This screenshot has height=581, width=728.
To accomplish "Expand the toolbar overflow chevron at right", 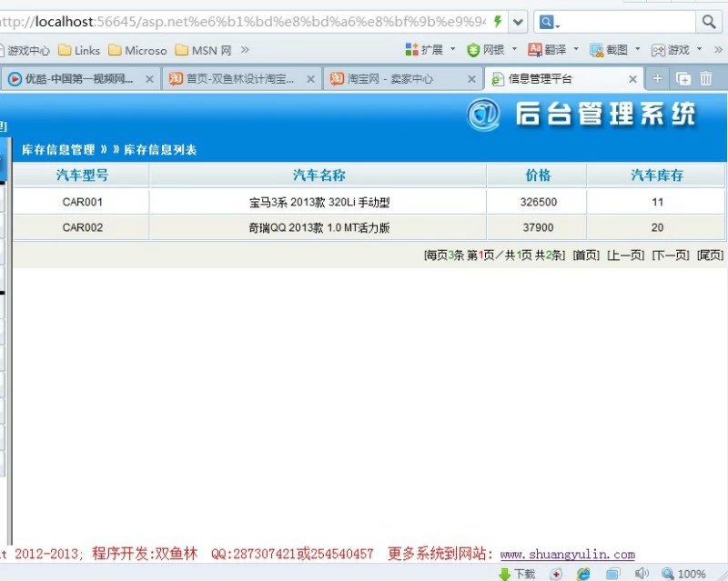I will (x=718, y=49).
